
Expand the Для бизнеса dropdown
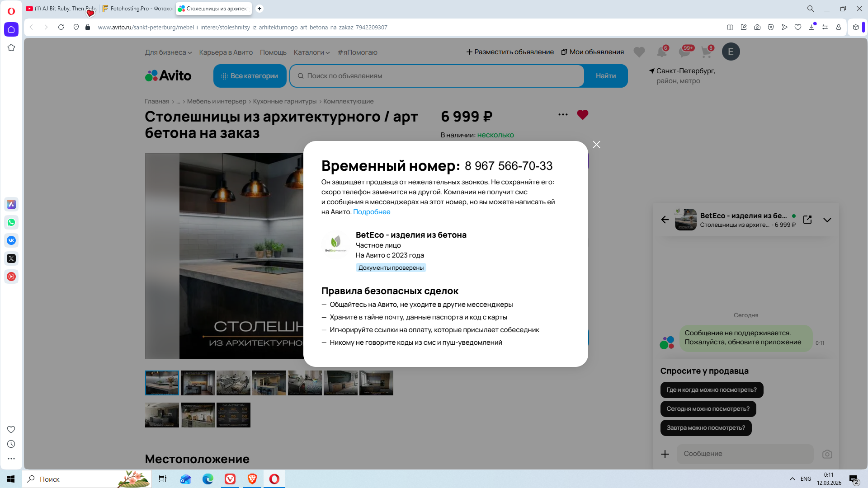tap(168, 52)
